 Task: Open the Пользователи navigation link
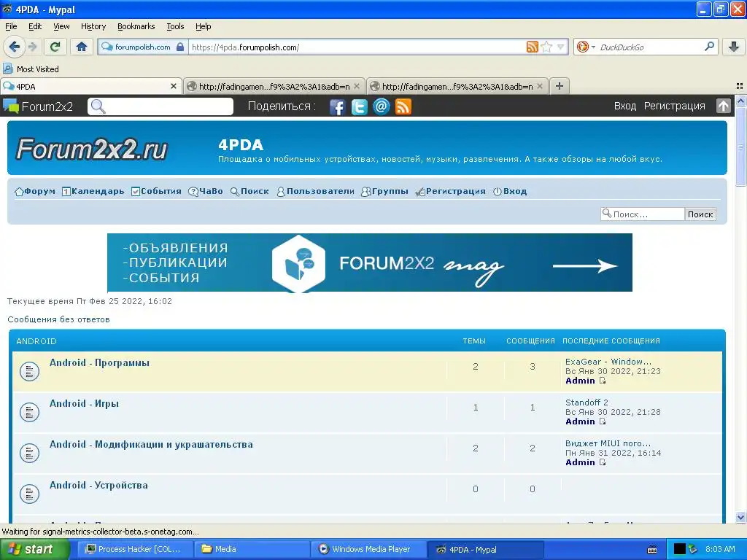[x=315, y=192]
